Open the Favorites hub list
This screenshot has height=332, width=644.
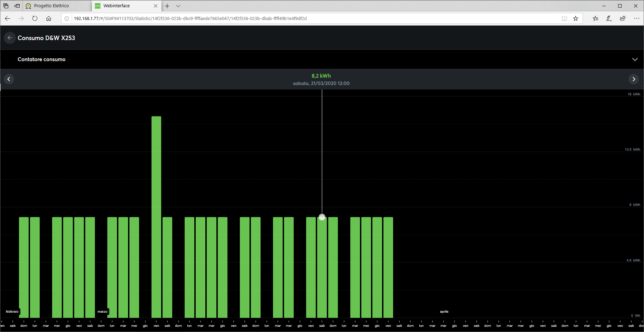click(595, 18)
